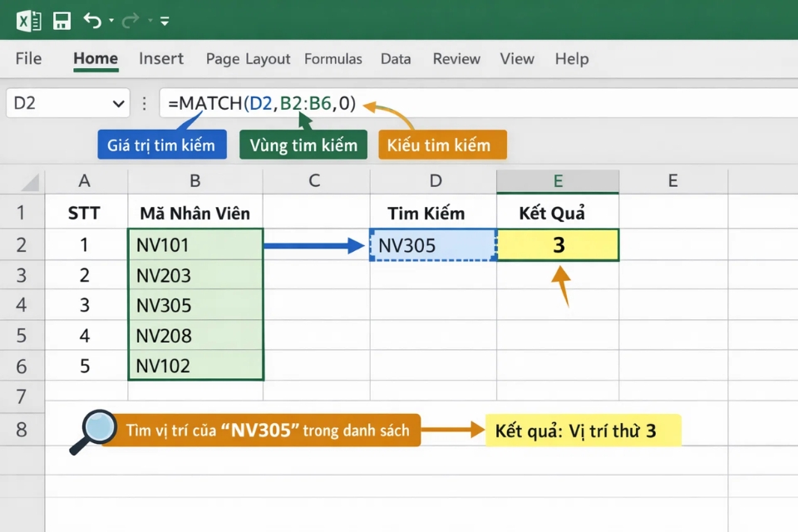Open the File menu
798x532 pixels.
pyautogui.click(x=28, y=59)
